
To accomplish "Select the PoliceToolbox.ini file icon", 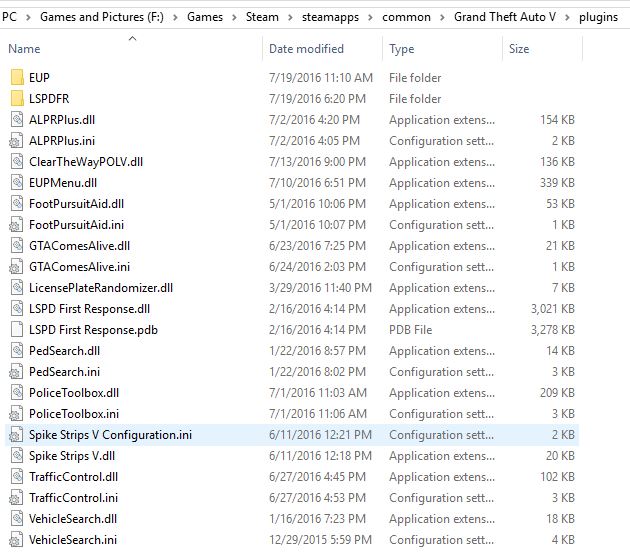I will coord(16,414).
